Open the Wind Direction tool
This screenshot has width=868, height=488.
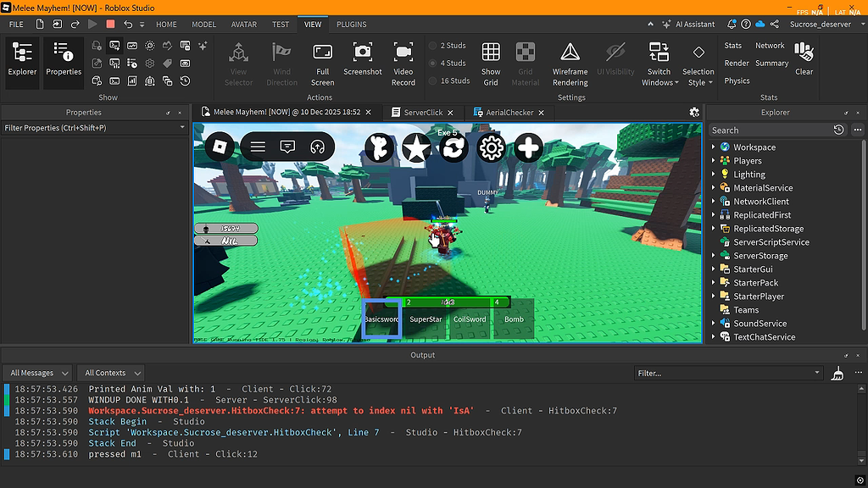282,59
